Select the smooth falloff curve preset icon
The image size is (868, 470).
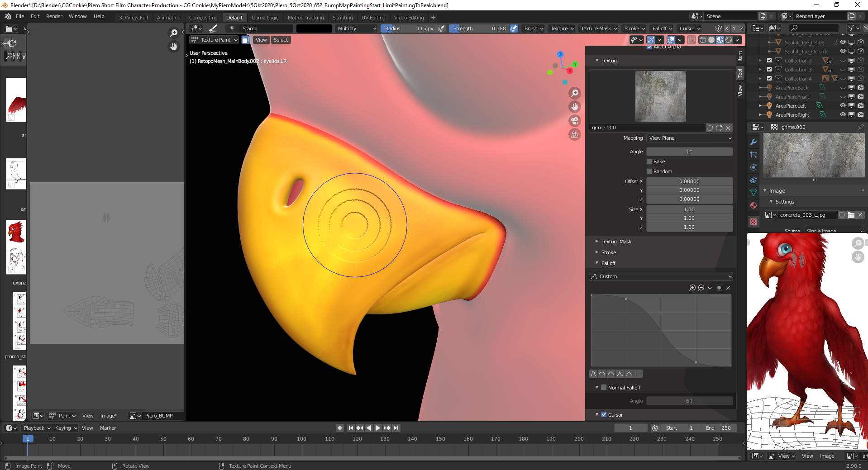593,374
